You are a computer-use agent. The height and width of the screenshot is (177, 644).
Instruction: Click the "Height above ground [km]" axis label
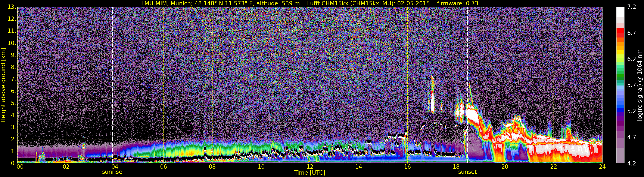click(x=3, y=85)
